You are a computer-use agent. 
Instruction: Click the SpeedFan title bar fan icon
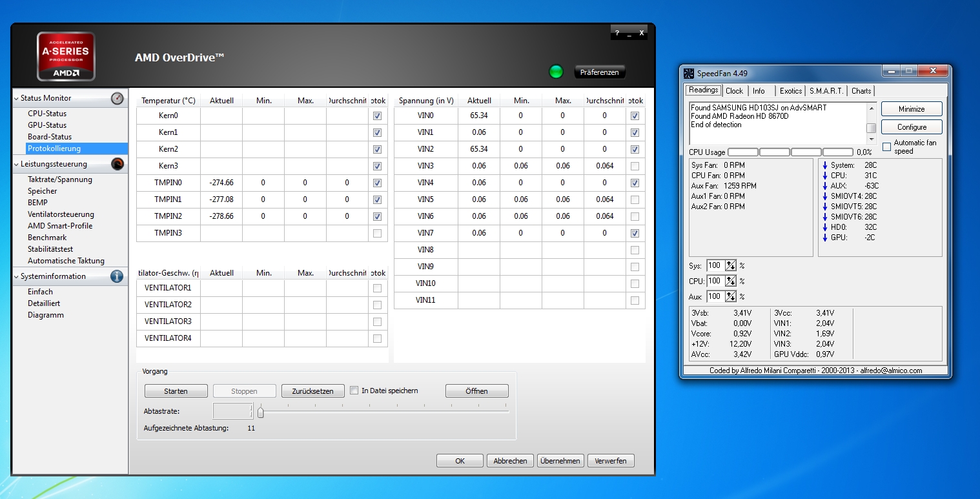pos(689,73)
